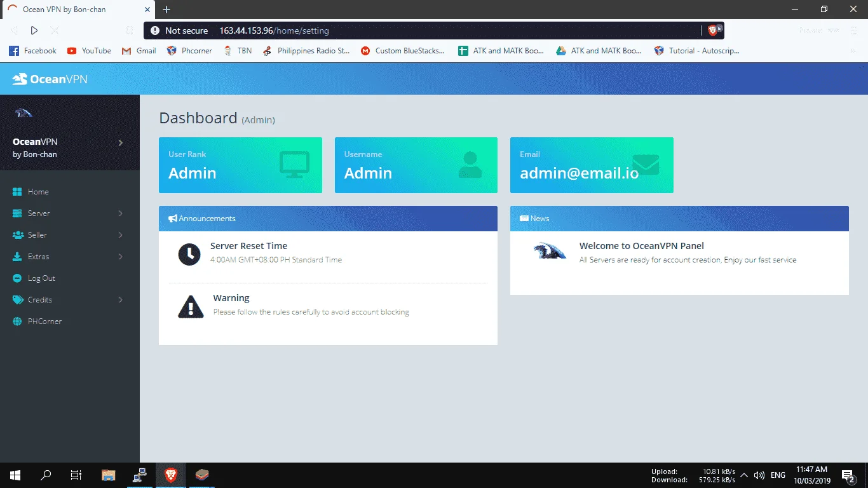Click the Username person icon

[x=470, y=165]
